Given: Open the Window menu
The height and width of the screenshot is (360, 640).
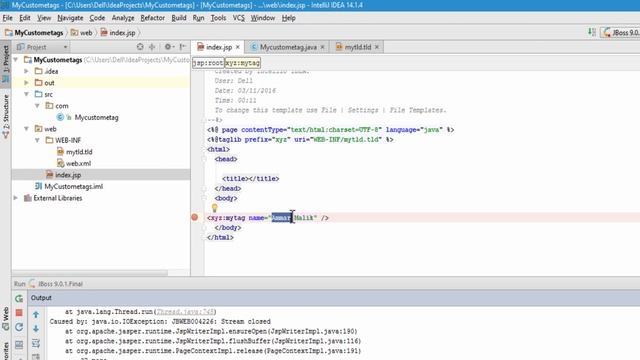Looking at the screenshot, I should tap(262, 18).
